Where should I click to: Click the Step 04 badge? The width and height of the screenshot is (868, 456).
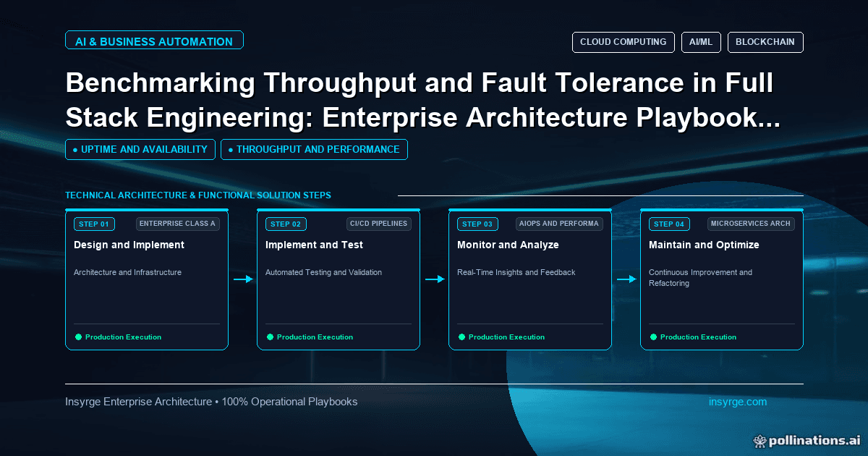coord(669,224)
